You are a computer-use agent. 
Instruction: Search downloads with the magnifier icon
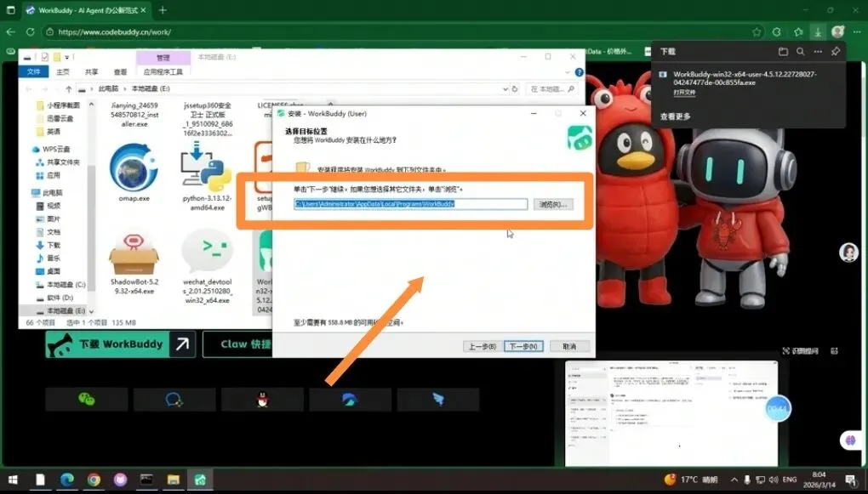tap(801, 52)
